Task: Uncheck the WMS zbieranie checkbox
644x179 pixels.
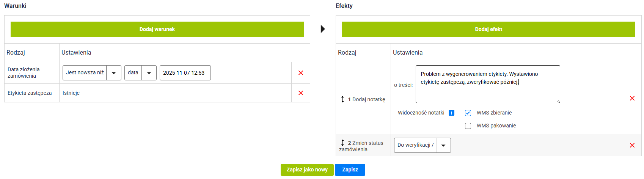Action: pos(468,113)
